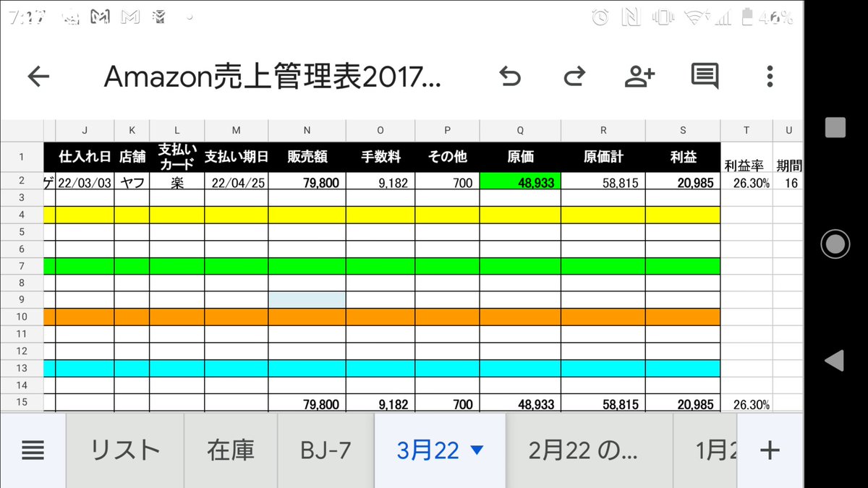The width and height of the screenshot is (868, 488).
Task: Select the light blue cell in row 9
Action: [307, 299]
